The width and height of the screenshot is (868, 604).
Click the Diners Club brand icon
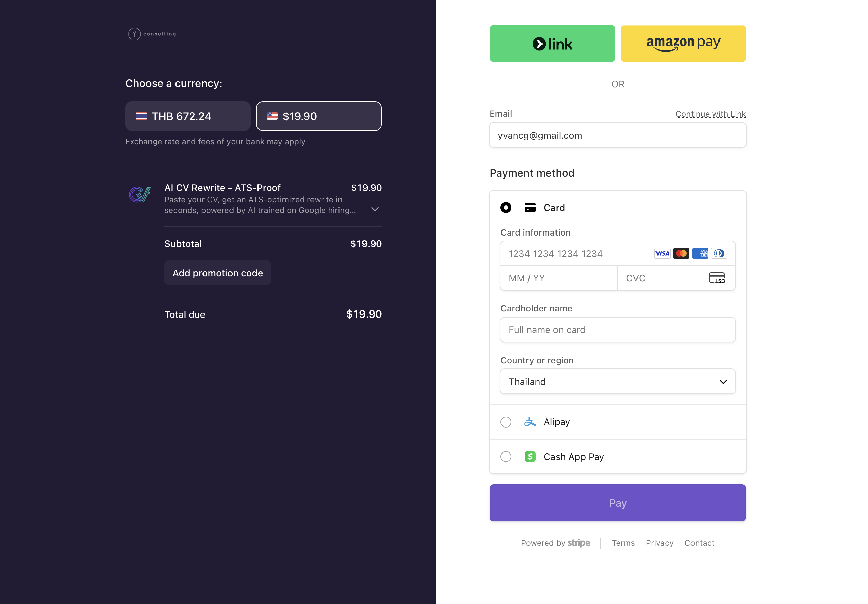[x=719, y=254]
